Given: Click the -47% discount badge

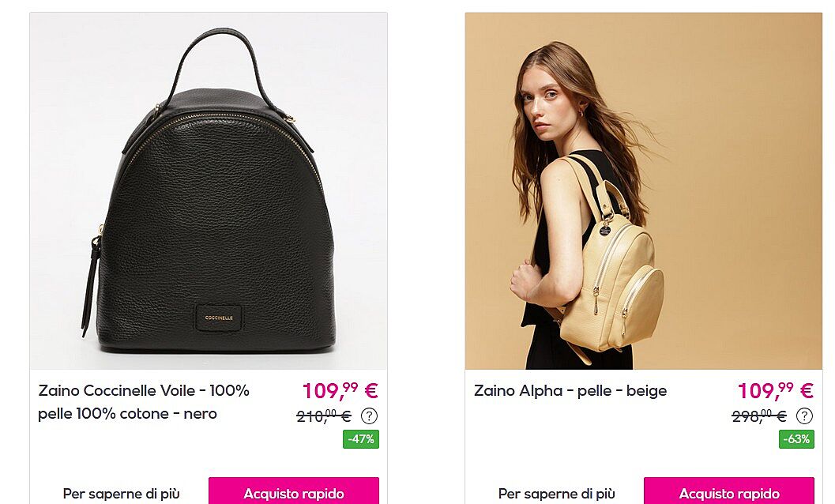Looking at the screenshot, I should point(361,439).
